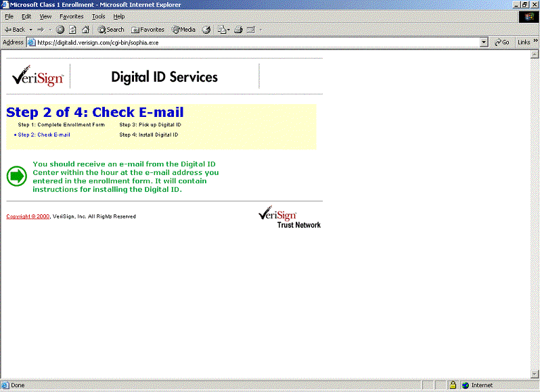Click Step 1: Complete Enrollment Form text
540x392 pixels.
coord(62,125)
